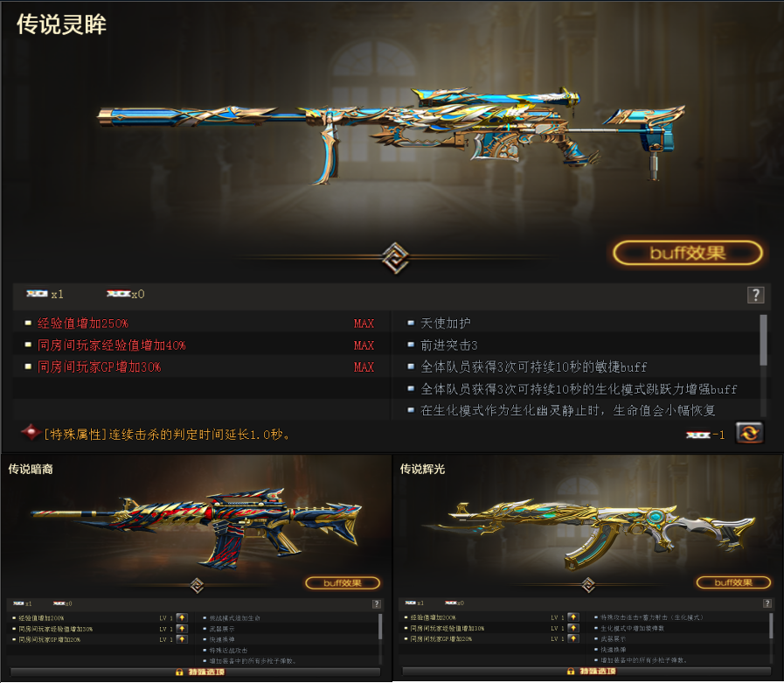
Task: Click help question mark in 传说暗裔 panel
Action: click(x=377, y=604)
